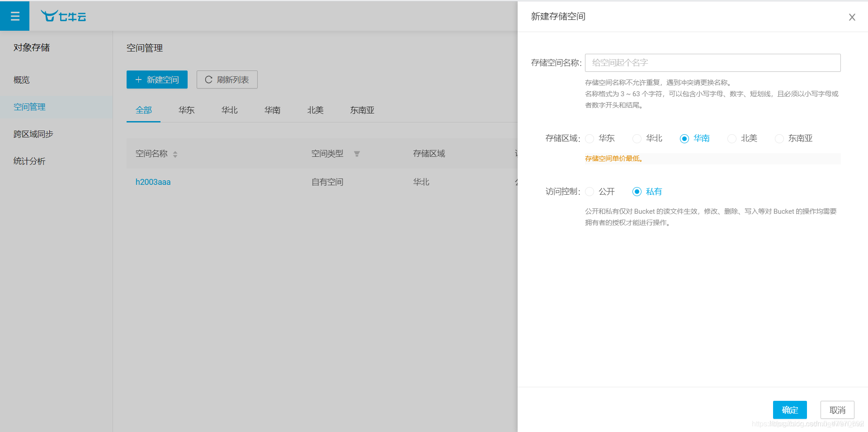The height and width of the screenshot is (432, 868).
Task: Switch to the 北美 region tab
Action: [315, 110]
